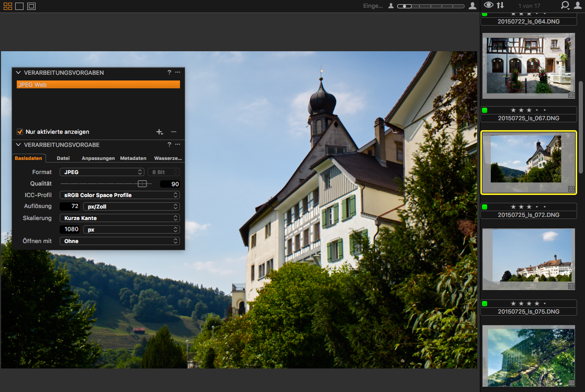The width and height of the screenshot is (585, 392).
Task: Click the file name 20150722_ls_064.DNG
Action: (528, 21)
